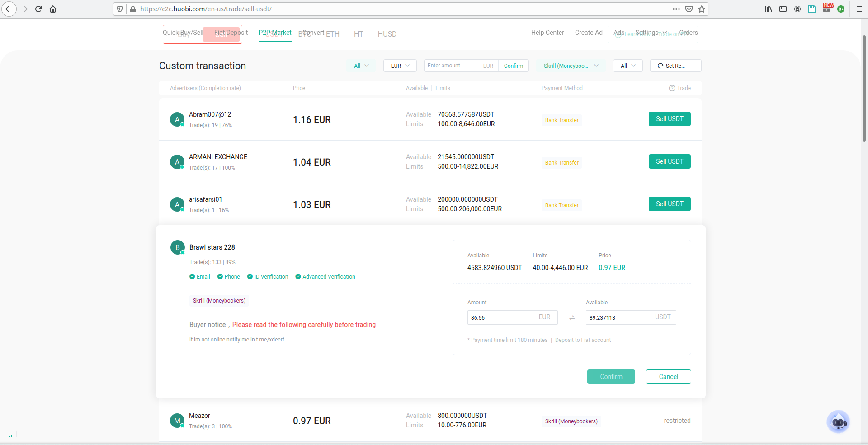Open the teal save extension icon
The image size is (868, 445).
(812, 9)
